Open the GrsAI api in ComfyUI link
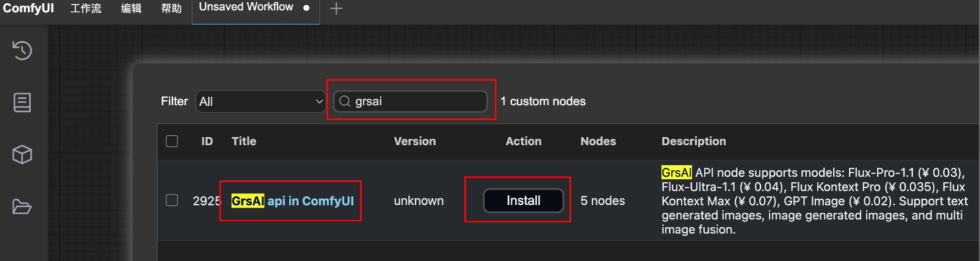Viewport: 980px width, 261px height. [x=292, y=201]
